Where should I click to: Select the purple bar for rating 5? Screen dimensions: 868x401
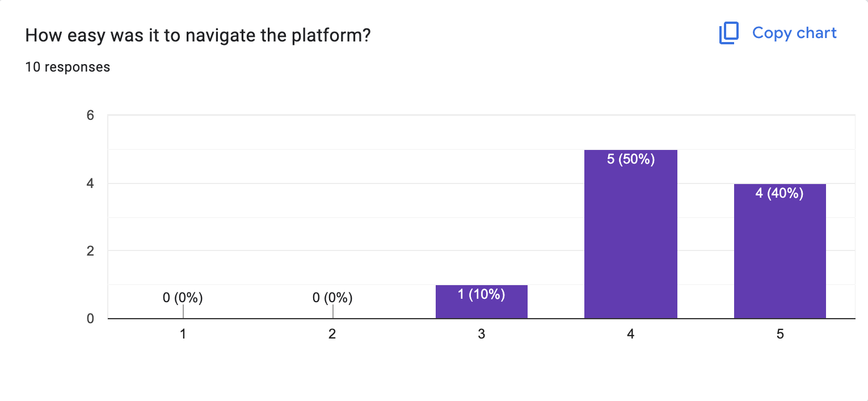coord(779,256)
